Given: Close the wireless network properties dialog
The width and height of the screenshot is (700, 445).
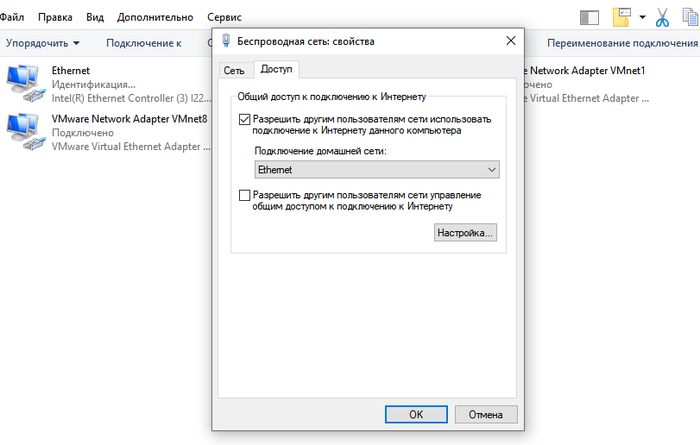Looking at the screenshot, I should click(x=512, y=40).
